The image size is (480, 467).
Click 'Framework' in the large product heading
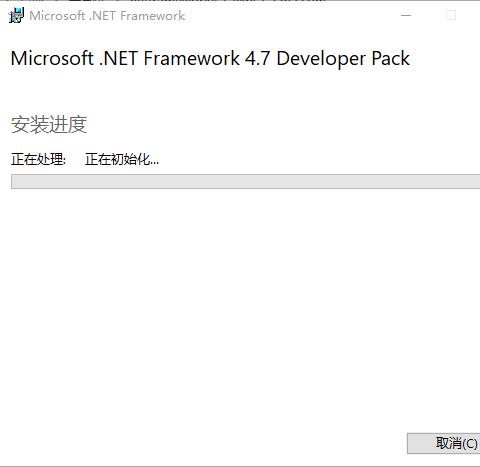pos(191,58)
